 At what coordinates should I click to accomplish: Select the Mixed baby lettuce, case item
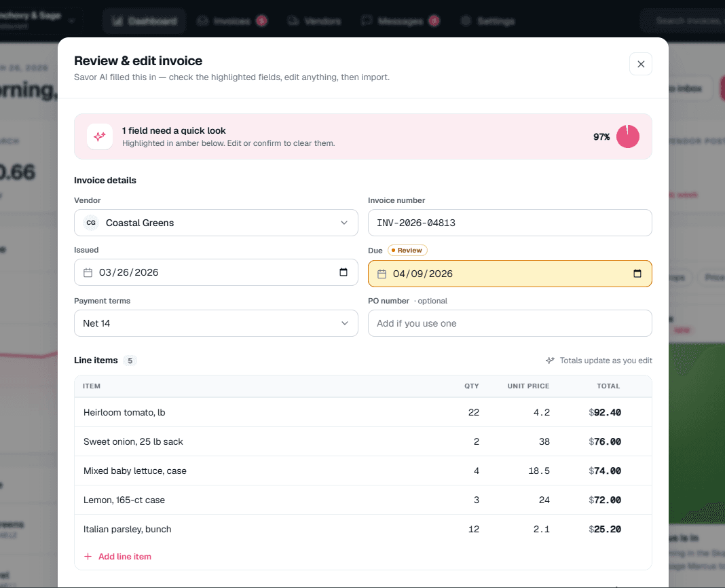(134, 471)
